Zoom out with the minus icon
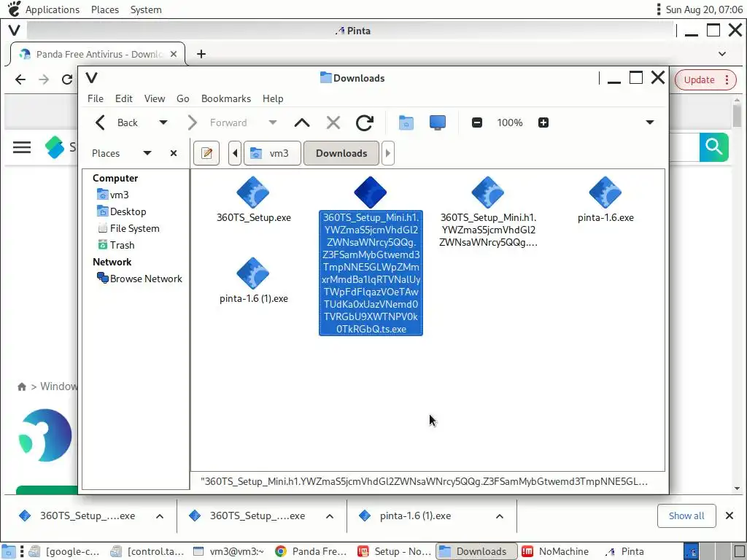This screenshot has height=560, width=747. (x=477, y=122)
